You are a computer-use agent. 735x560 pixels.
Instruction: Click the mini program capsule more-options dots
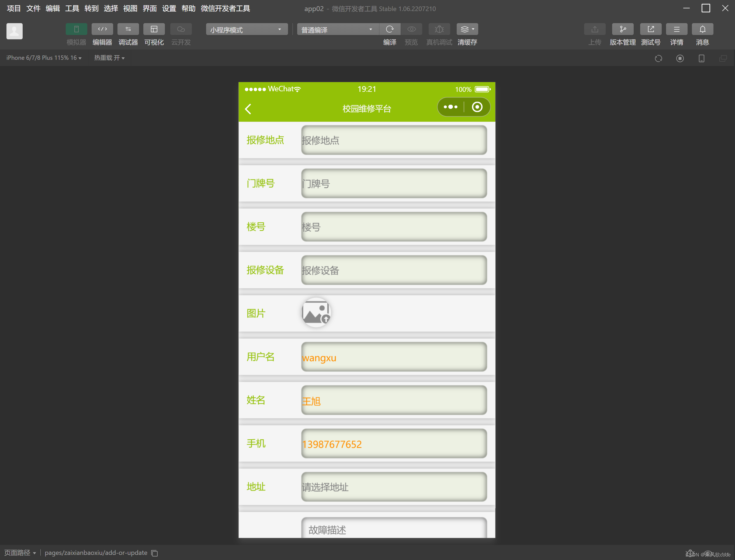[450, 107]
